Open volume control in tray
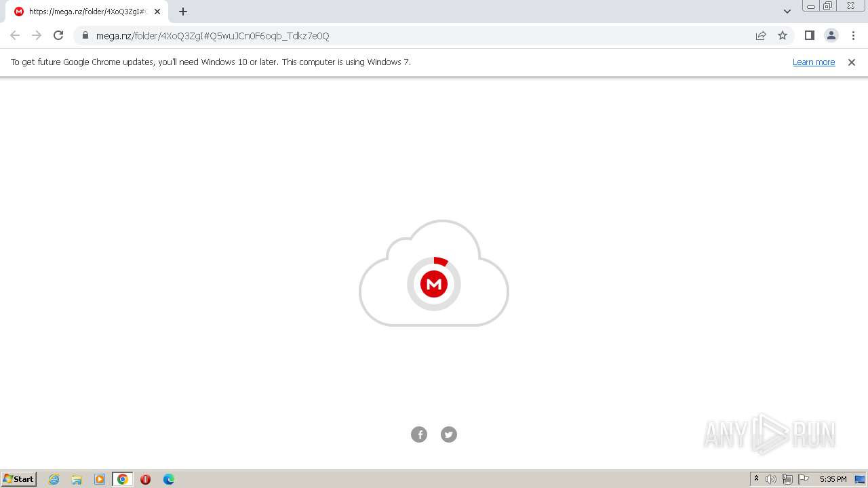Image resolution: width=868 pixels, height=488 pixels. [x=771, y=479]
